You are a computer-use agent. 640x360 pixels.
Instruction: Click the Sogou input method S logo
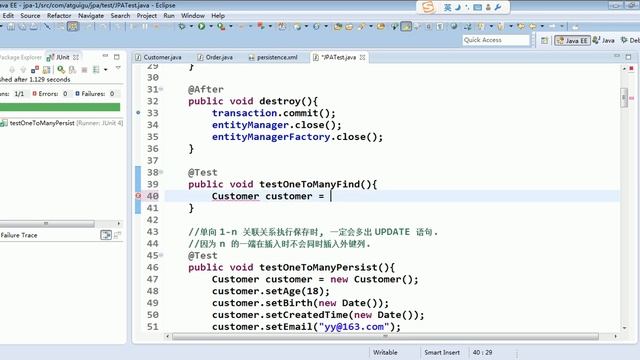pyautogui.click(x=428, y=7)
